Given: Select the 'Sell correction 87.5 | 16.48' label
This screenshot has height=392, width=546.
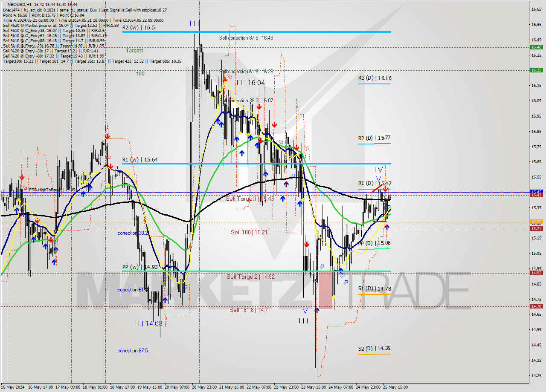Looking at the screenshot, I should coord(246,38).
